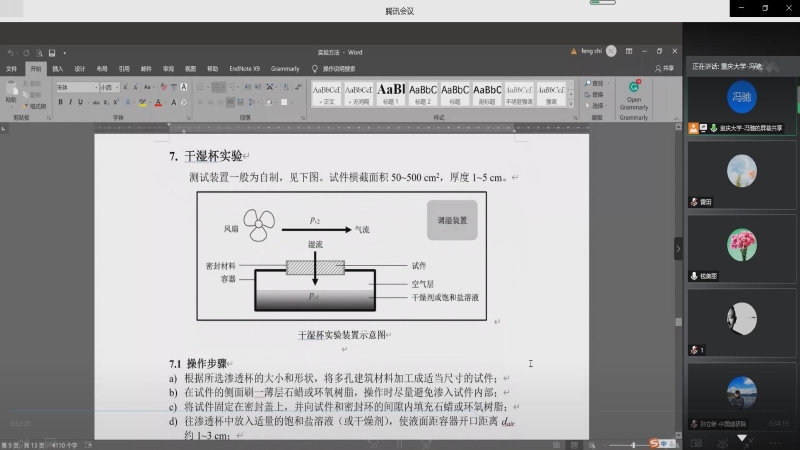Screen dimensions: 800x450
Task: Click the document vertical scrollbar thumb
Action: tap(678, 322)
